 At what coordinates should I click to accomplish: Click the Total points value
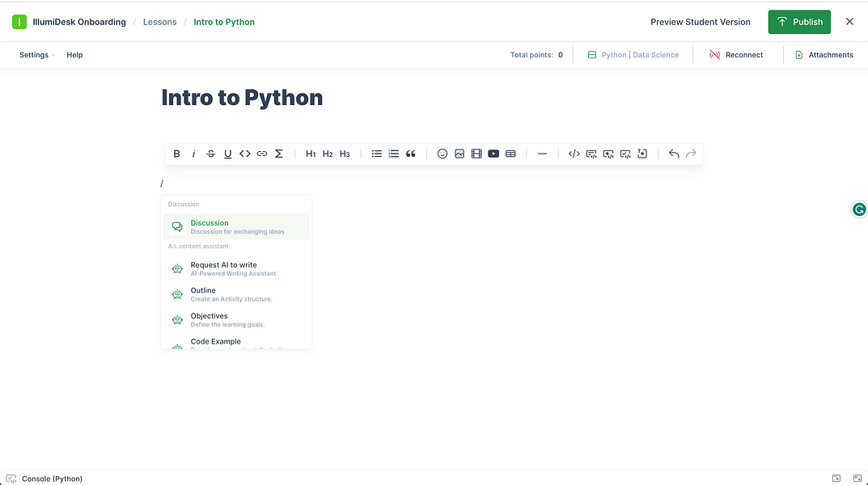click(x=561, y=55)
